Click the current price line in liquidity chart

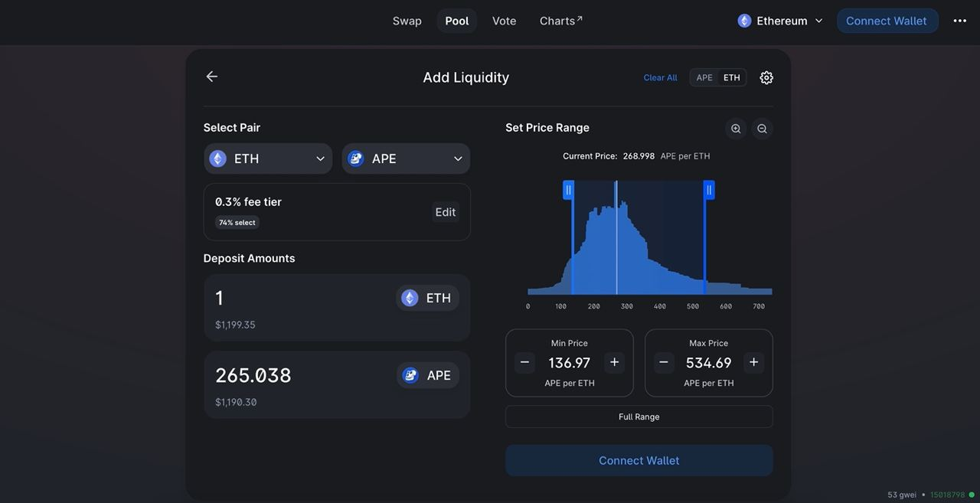click(616, 237)
